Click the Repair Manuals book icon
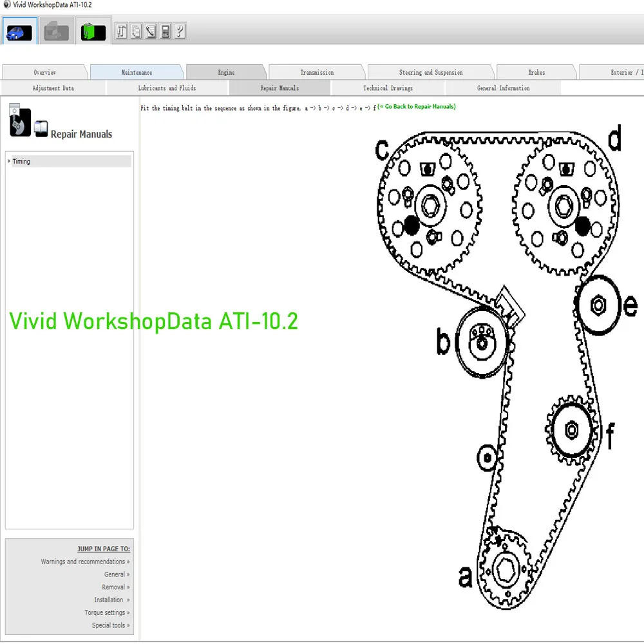This screenshot has height=644, width=644. point(41,129)
